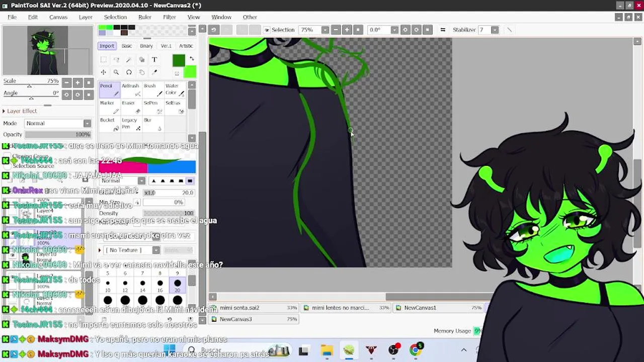Choose the AirBrush tool
The width and height of the screenshot is (644, 362).
pos(131,89)
